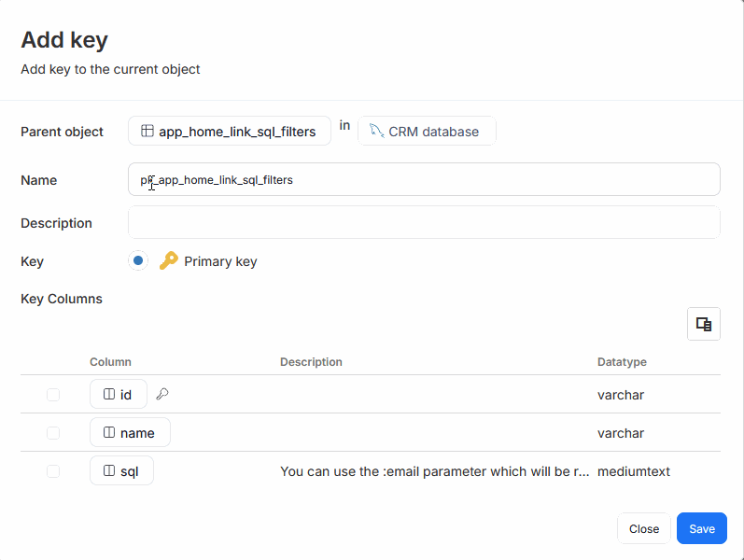This screenshot has height=560, width=744.
Task: Click the column picker icon button
Action: [704, 324]
